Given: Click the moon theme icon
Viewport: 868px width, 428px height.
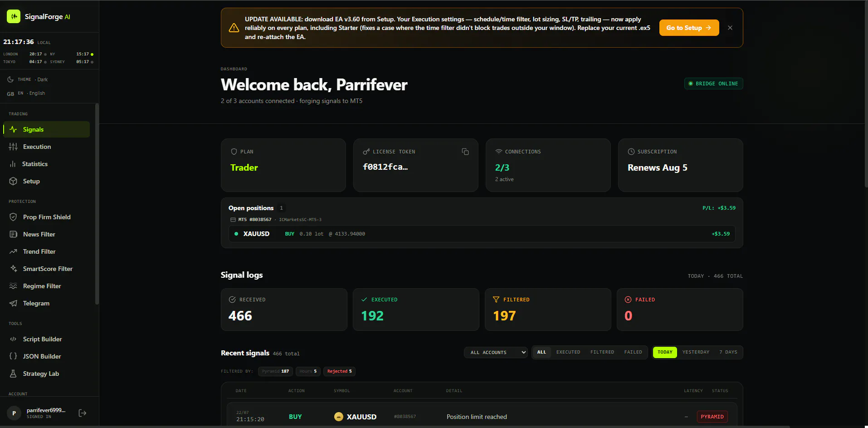Looking at the screenshot, I should pyautogui.click(x=10, y=79).
